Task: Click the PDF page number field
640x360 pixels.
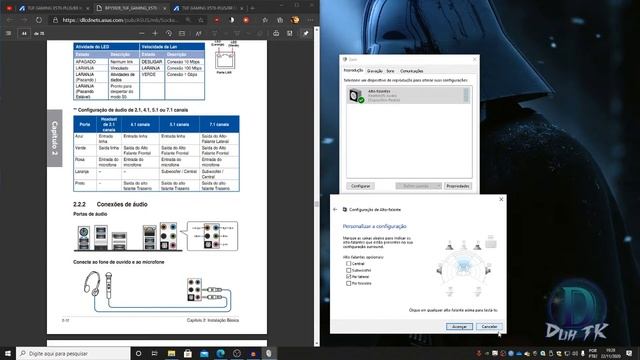Action: pos(24,33)
